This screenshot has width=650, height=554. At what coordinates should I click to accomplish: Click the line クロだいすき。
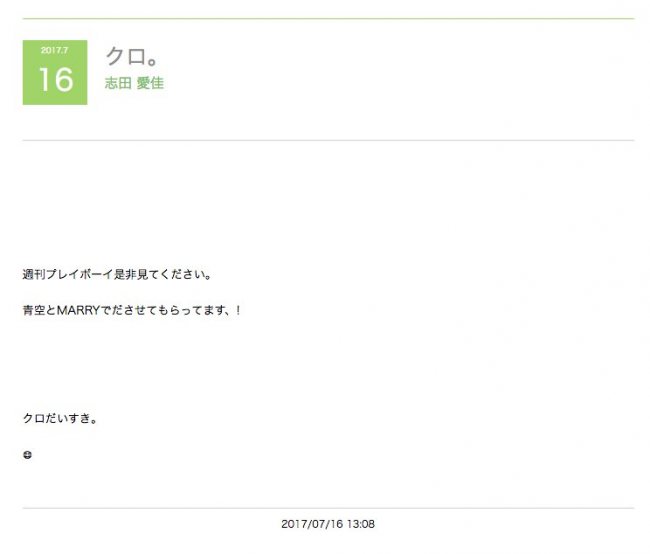[x=61, y=418]
